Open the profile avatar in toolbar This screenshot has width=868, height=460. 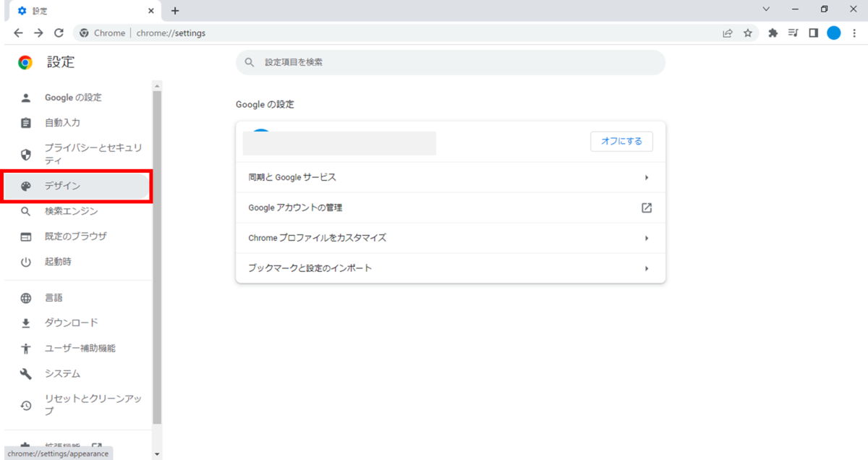coord(834,33)
